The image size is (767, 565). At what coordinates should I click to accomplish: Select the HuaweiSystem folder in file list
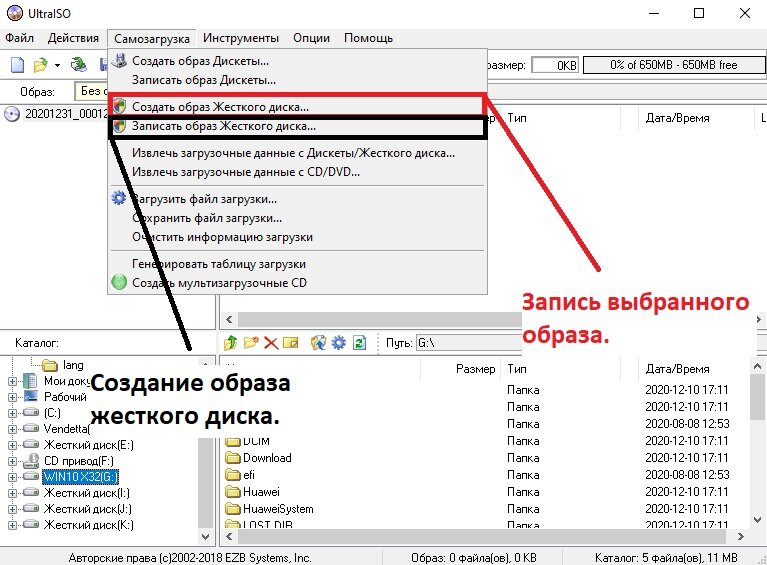pos(270,509)
